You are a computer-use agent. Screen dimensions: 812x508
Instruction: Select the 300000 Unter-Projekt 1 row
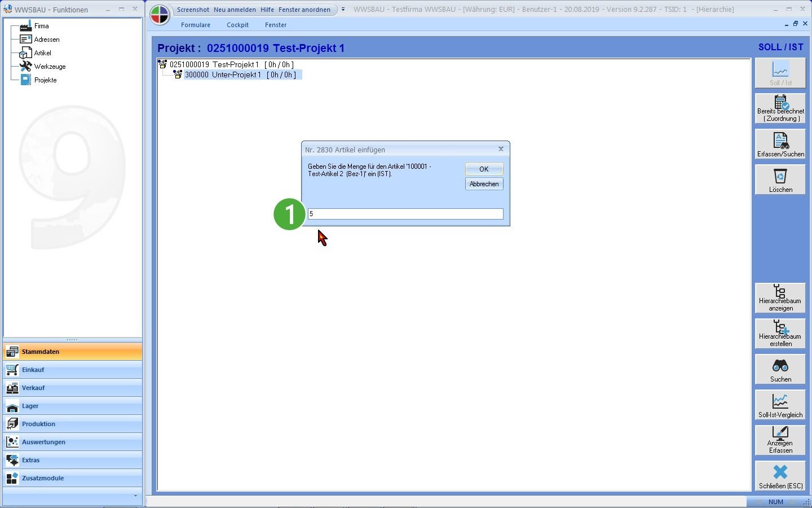coord(243,75)
